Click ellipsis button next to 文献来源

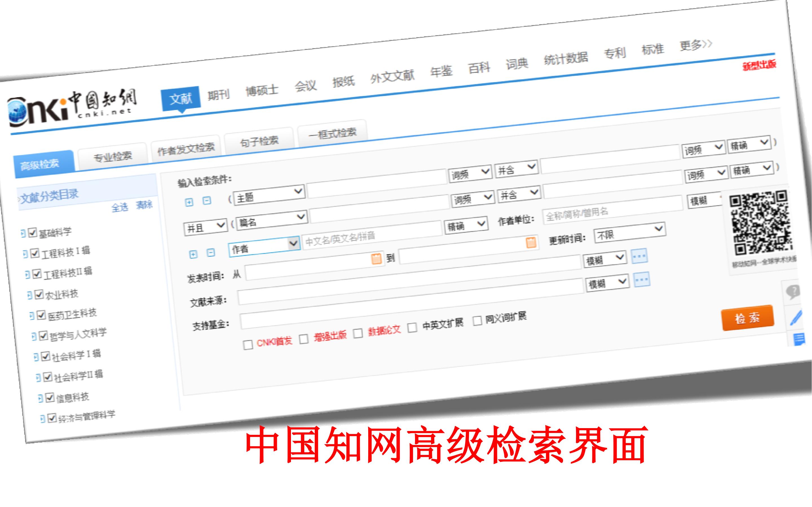639,257
